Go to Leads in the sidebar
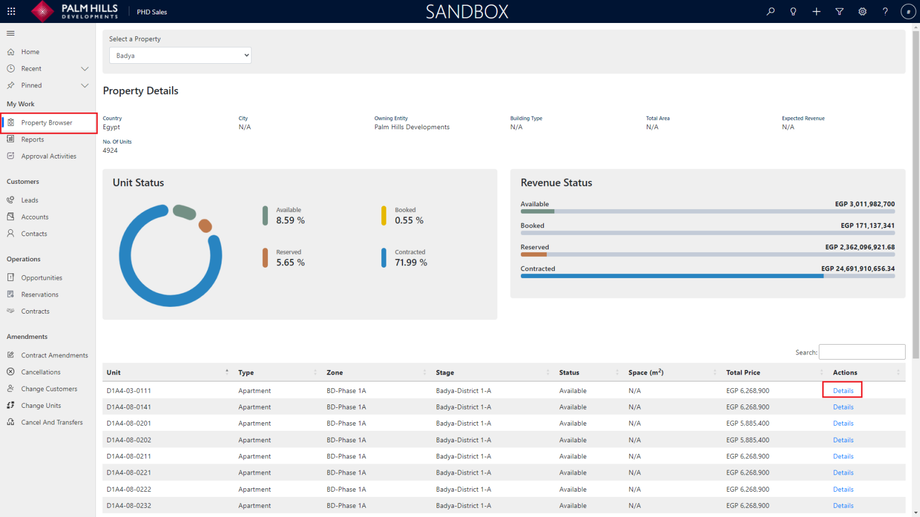This screenshot has height=517, width=920. (x=30, y=200)
